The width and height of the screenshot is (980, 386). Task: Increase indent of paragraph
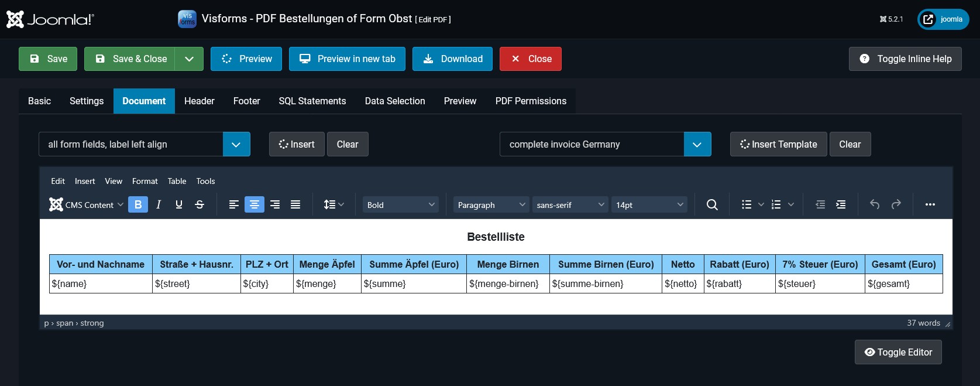coord(841,204)
